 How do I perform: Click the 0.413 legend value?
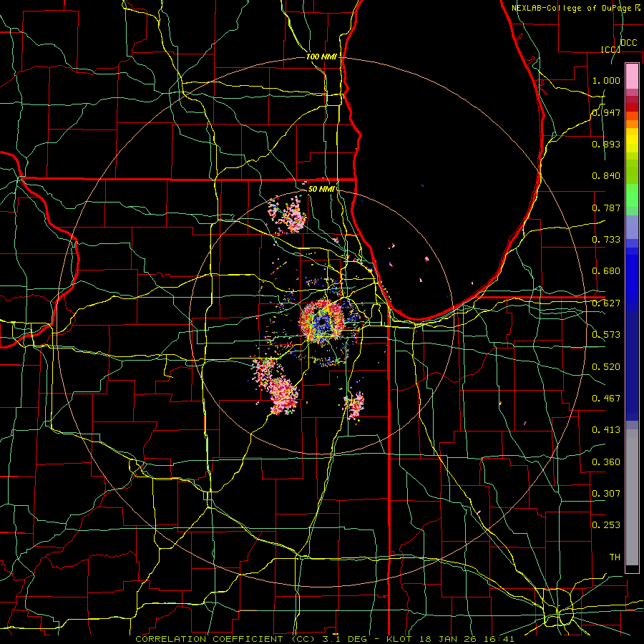(x=606, y=430)
